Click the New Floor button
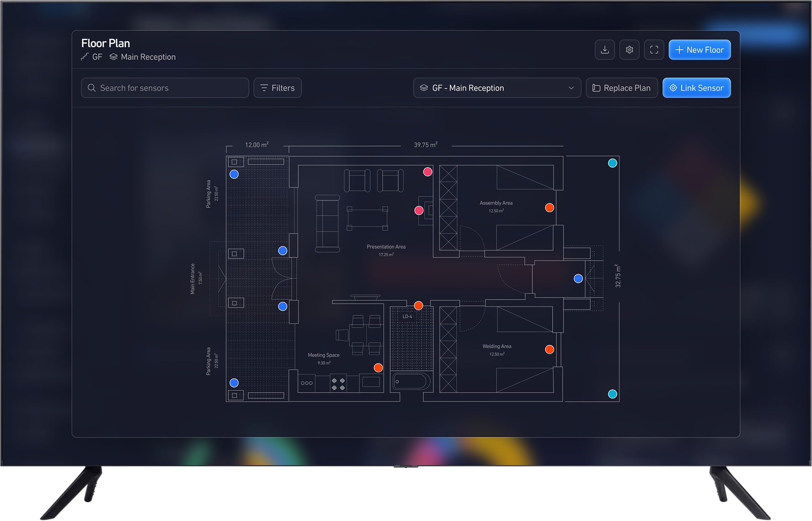812x521 pixels. pyautogui.click(x=700, y=50)
